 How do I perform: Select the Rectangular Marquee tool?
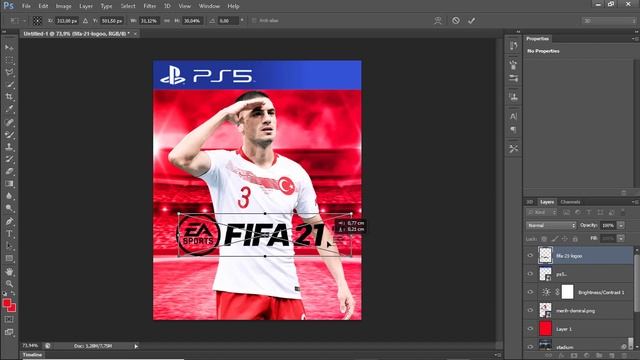[9, 60]
